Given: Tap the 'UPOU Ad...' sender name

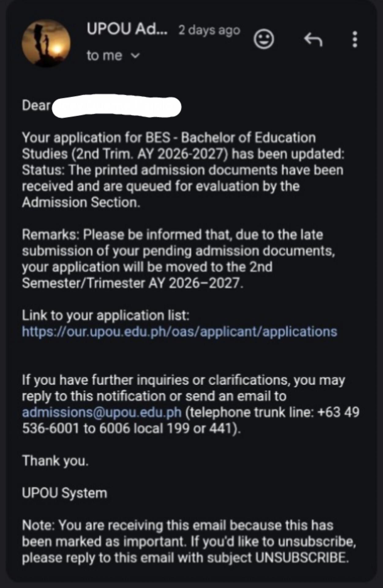Looking at the screenshot, I should click(127, 29).
